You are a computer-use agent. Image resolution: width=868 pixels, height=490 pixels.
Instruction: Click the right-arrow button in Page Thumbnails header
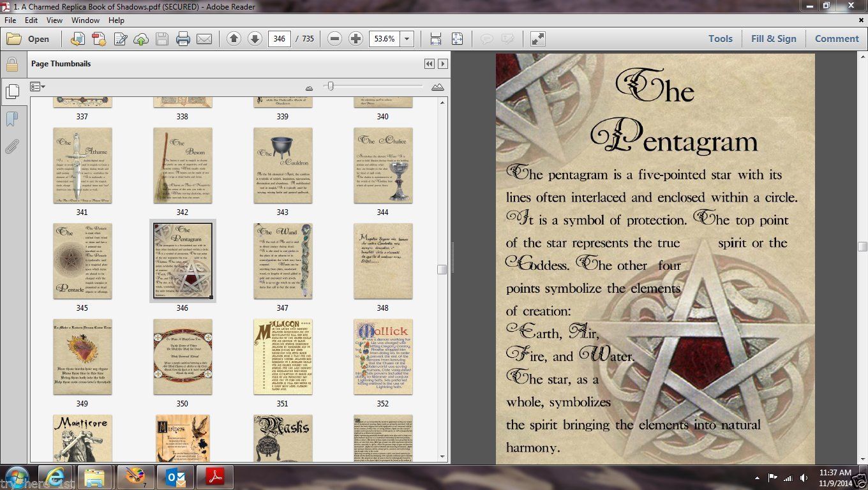(x=443, y=64)
